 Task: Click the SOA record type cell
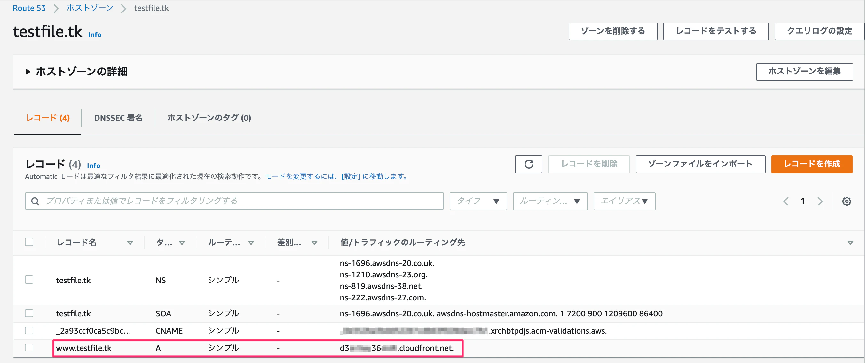163,313
